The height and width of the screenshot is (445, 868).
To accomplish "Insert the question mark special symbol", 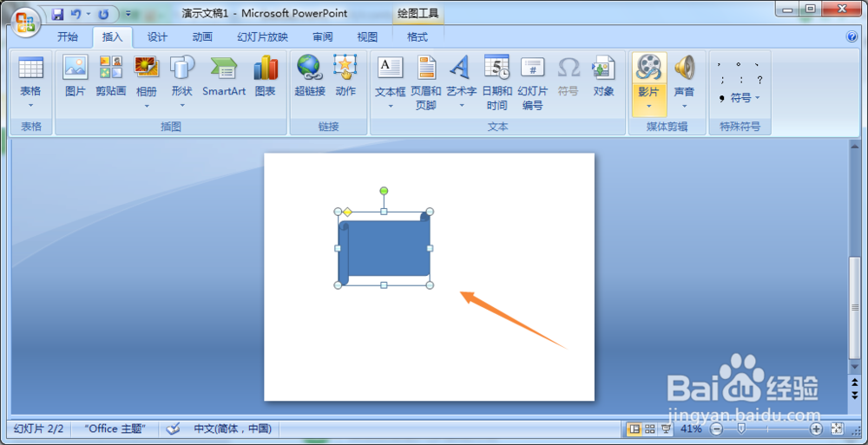I will tap(759, 80).
